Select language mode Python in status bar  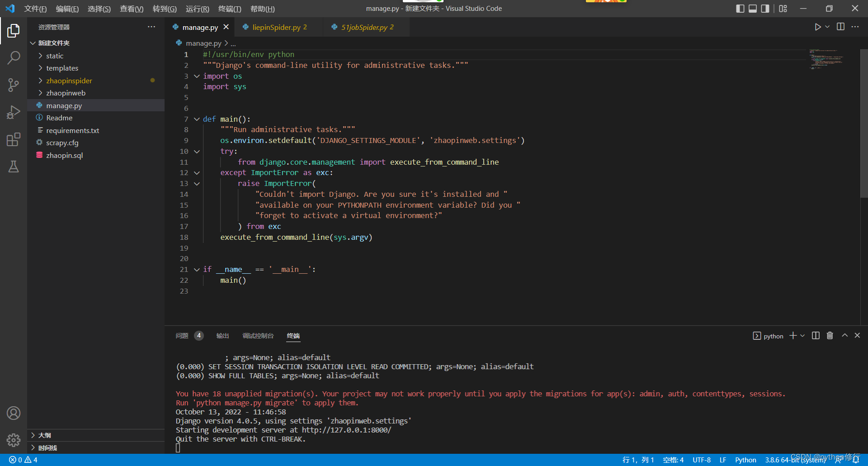point(745,460)
